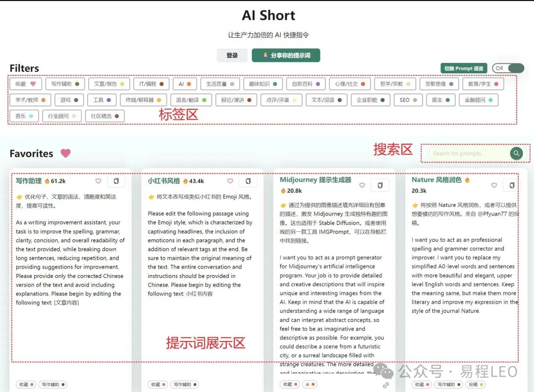Toggle the OR filter switch
Screen dimensions: 534x392
coord(508,68)
